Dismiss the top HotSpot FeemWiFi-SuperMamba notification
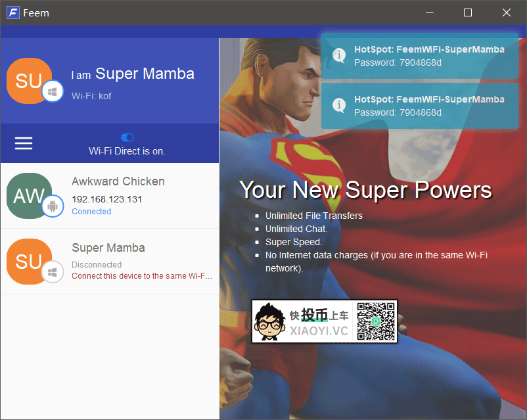527x420 pixels. pos(419,56)
